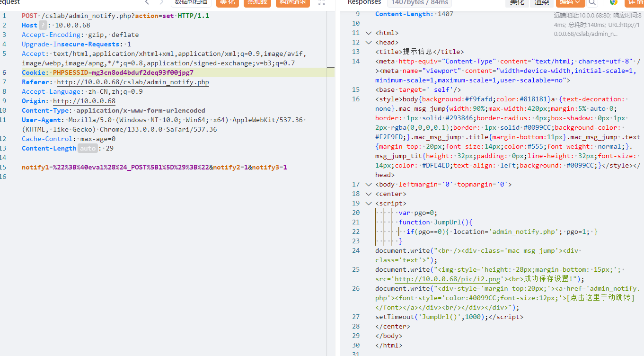Click the Upgrade-Insecure-Requests header line
The image size is (644, 356).
pos(76,44)
